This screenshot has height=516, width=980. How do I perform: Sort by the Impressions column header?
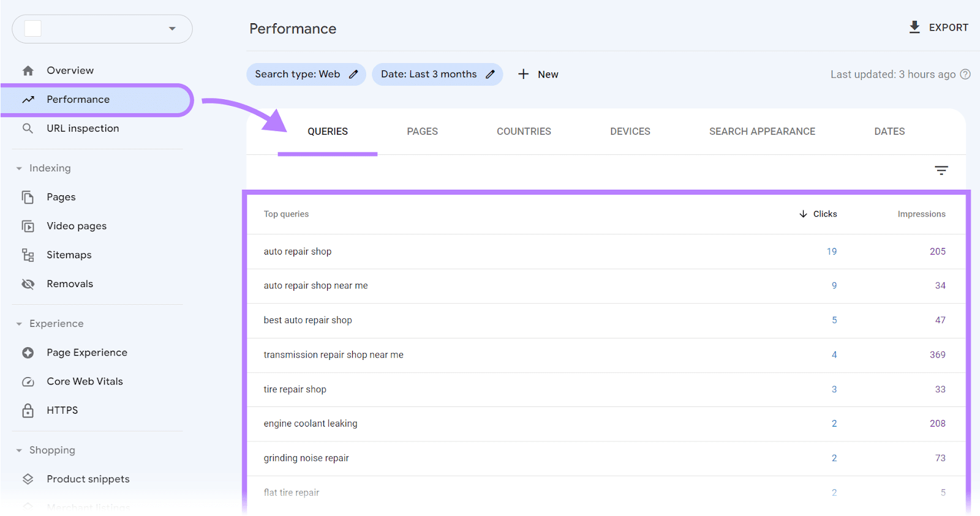pos(921,214)
